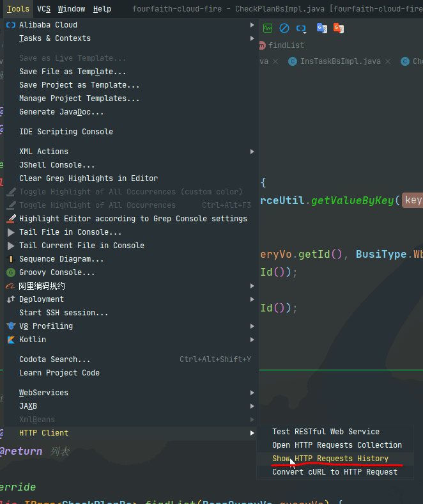The width and height of the screenshot is (423, 504).
Task: Open the VCS menu
Action: click(43, 9)
